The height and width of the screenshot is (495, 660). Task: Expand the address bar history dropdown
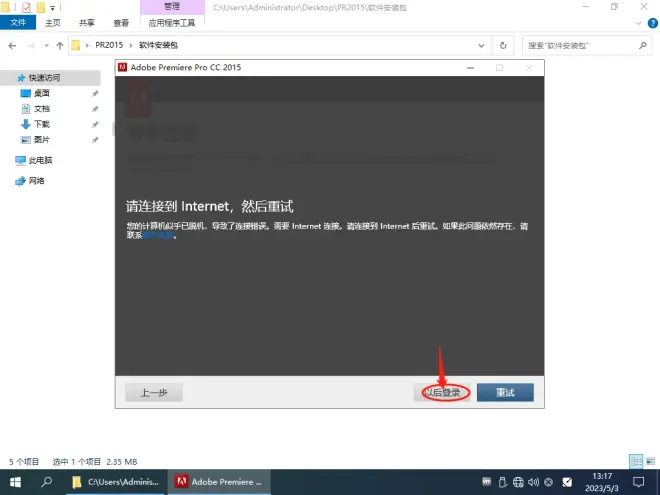(x=484, y=46)
